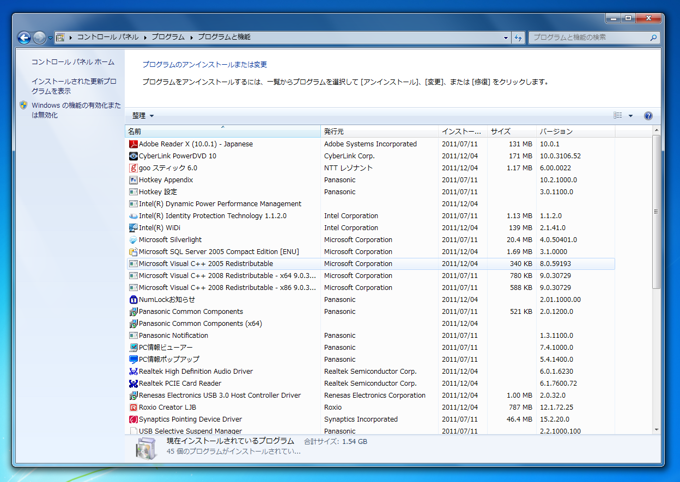Click Adobe Systems Incorporated publisher cell
Screen dimensions: 680x482
click(x=370, y=144)
